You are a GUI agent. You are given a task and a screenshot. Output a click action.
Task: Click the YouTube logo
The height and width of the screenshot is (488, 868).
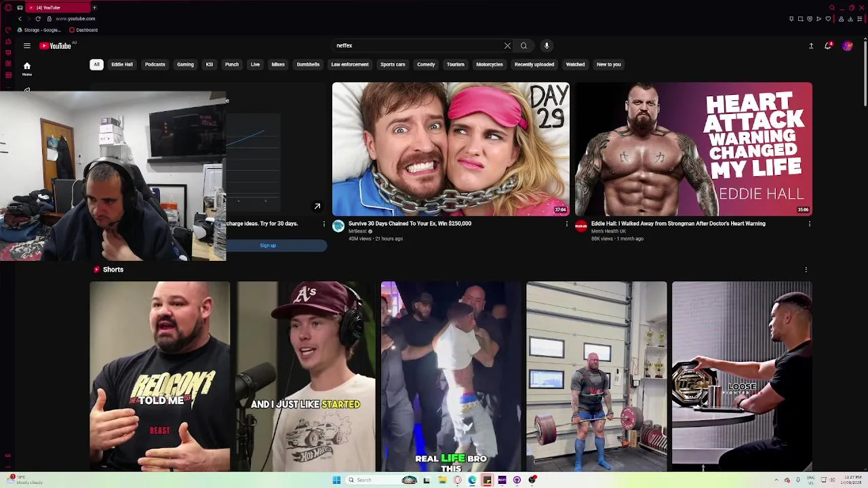pyautogui.click(x=56, y=45)
